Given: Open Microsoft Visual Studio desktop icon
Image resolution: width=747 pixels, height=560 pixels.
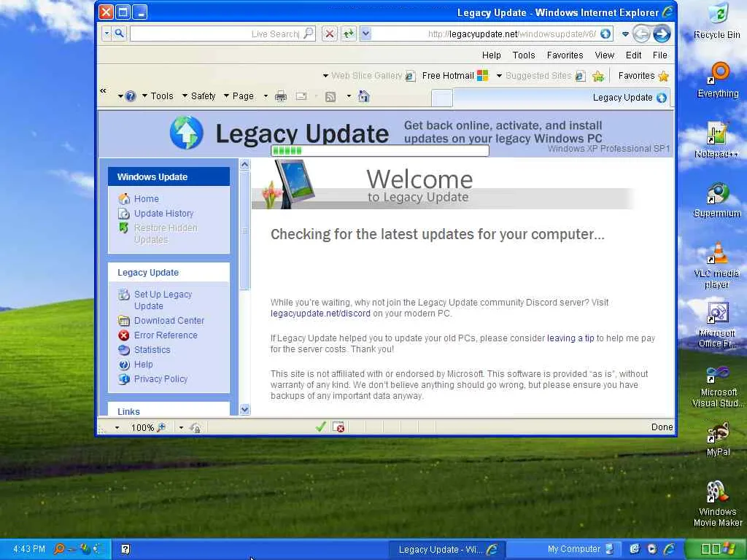Looking at the screenshot, I should [718, 386].
